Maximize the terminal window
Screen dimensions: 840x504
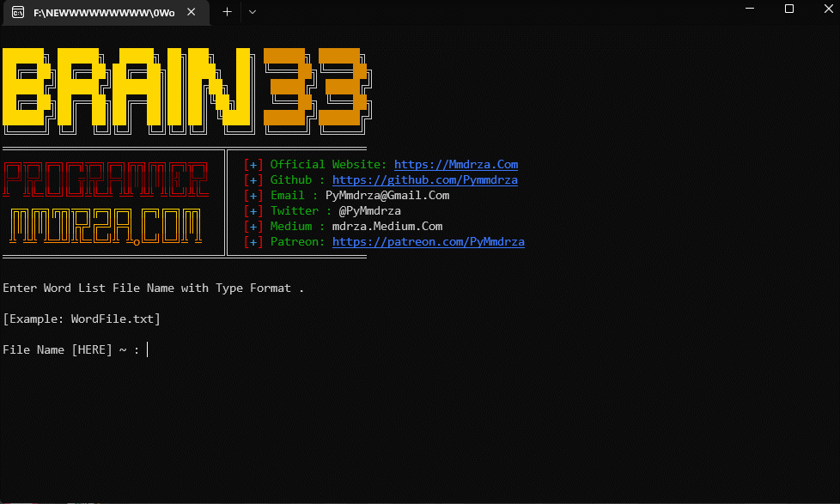[x=789, y=9]
